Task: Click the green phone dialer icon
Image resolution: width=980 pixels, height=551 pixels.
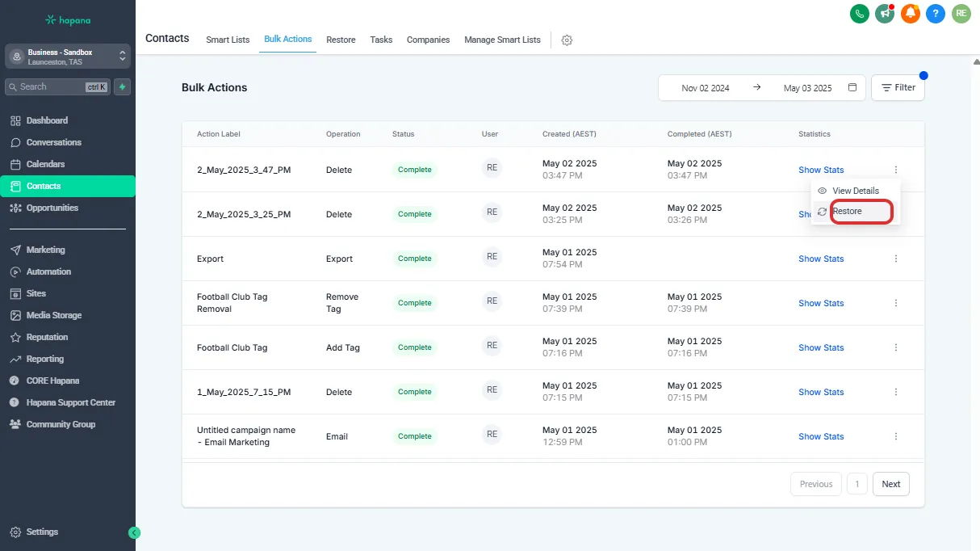Action: [x=860, y=13]
